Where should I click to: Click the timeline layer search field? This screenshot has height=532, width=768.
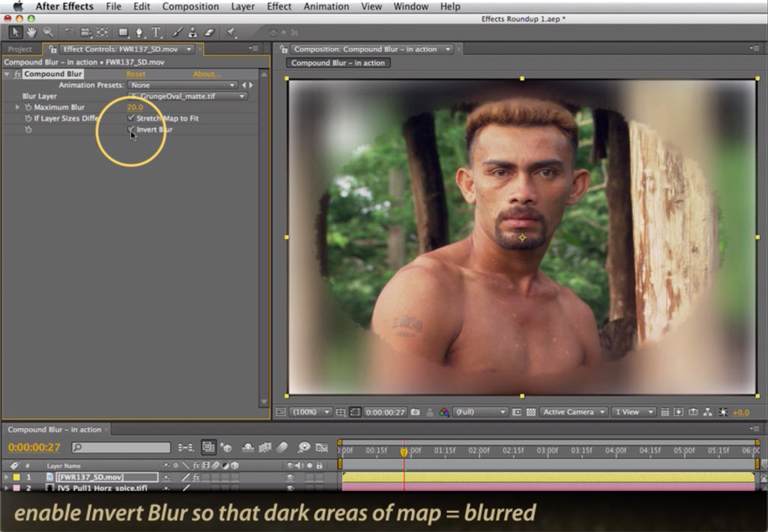point(121,447)
